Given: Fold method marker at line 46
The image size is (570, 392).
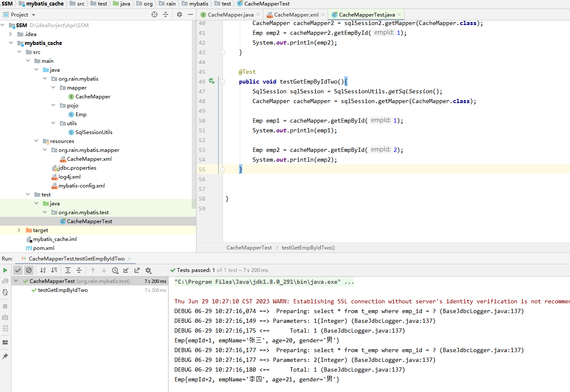Looking at the screenshot, I should click(222, 81).
